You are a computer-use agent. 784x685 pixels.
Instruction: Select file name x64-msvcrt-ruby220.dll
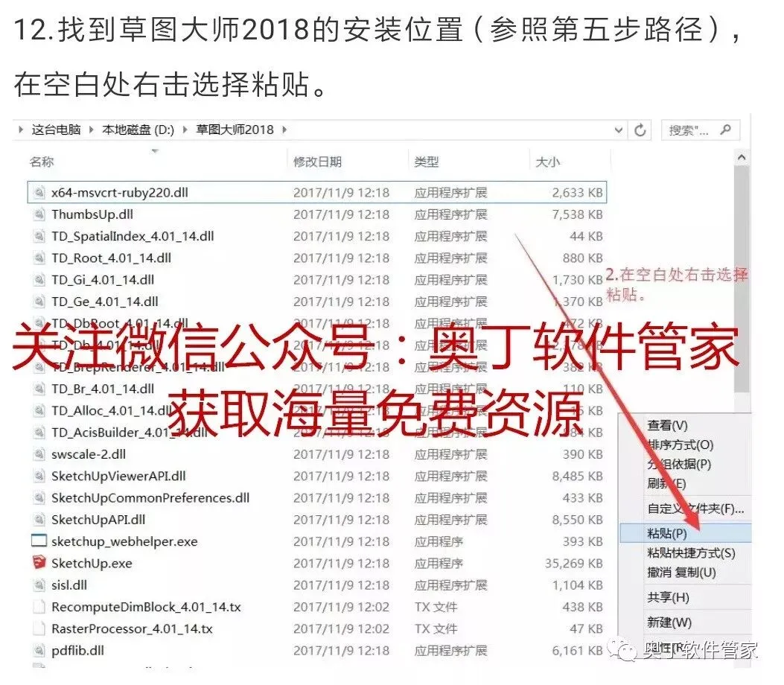click(120, 193)
